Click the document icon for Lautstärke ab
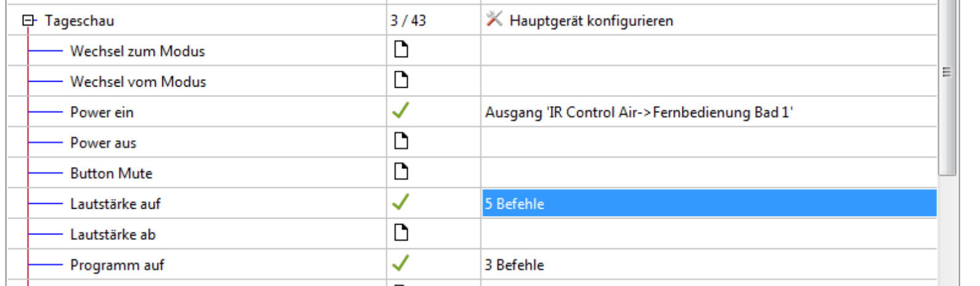Image resolution: width=980 pixels, height=286 pixels. [401, 233]
